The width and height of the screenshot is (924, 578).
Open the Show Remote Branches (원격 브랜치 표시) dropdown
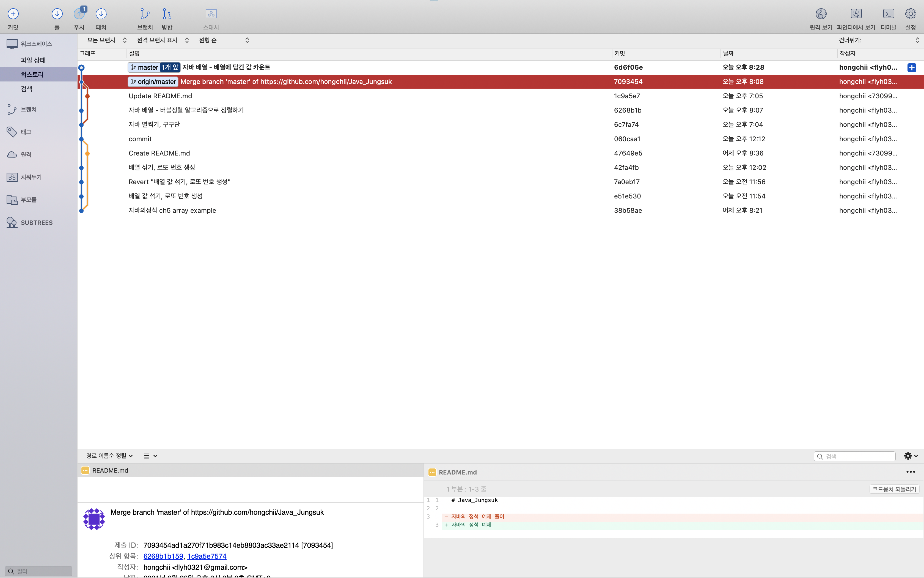pyautogui.click(x=163, y=40)
